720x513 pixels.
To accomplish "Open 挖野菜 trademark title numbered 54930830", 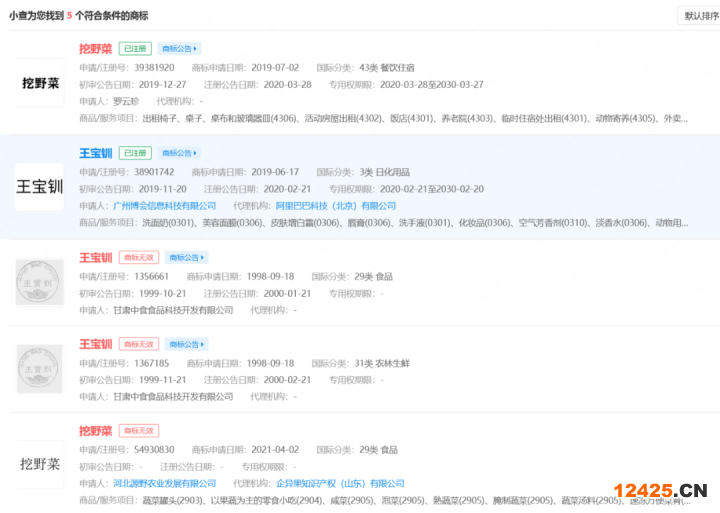I will [x=96, y=431].
